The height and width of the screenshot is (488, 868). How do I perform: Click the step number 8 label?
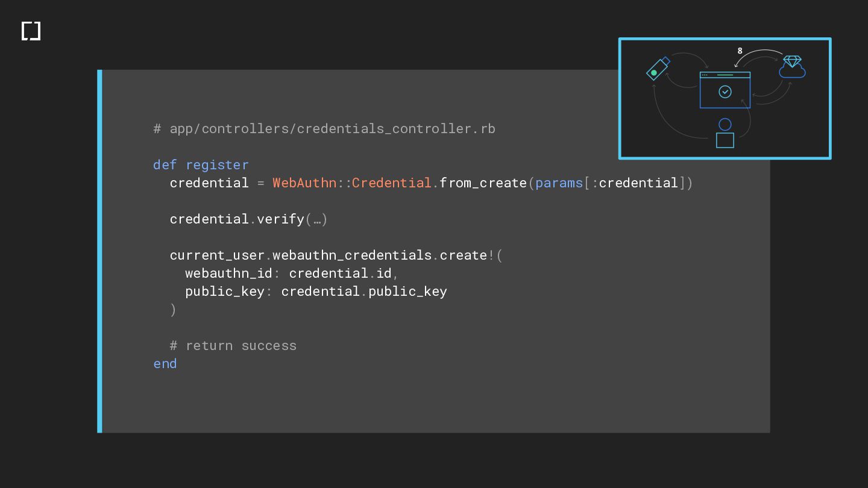pyautogui.click(x=740, y=51)
